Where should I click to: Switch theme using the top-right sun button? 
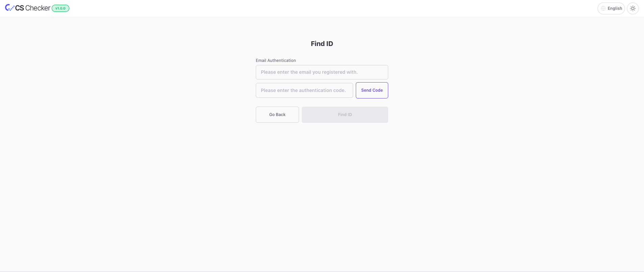[x=633, y=8]
